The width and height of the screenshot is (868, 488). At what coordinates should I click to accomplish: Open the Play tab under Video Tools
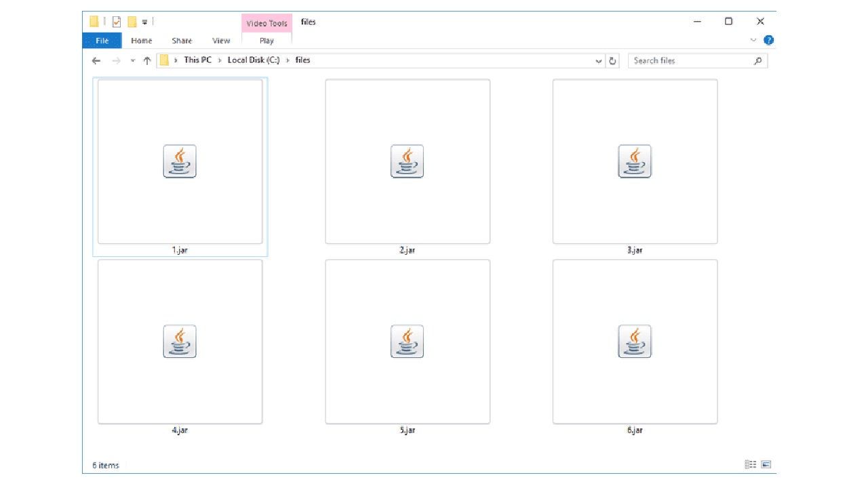coord(267,41)
